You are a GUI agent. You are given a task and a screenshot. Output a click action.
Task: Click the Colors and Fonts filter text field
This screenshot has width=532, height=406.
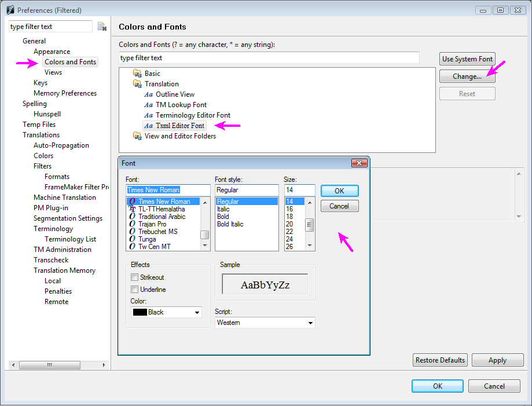[269, 58]
